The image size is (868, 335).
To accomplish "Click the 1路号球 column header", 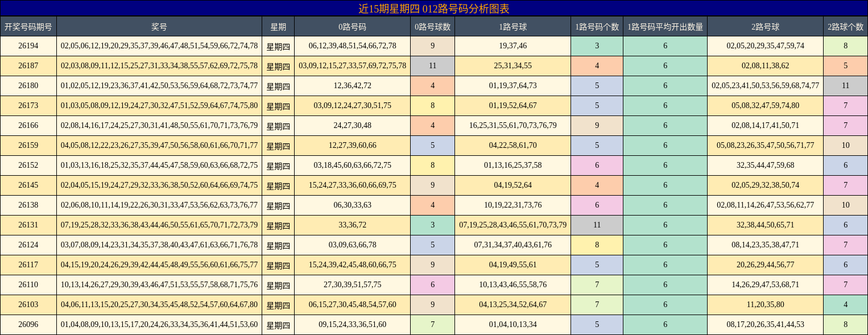I will (x=512, y=27).
